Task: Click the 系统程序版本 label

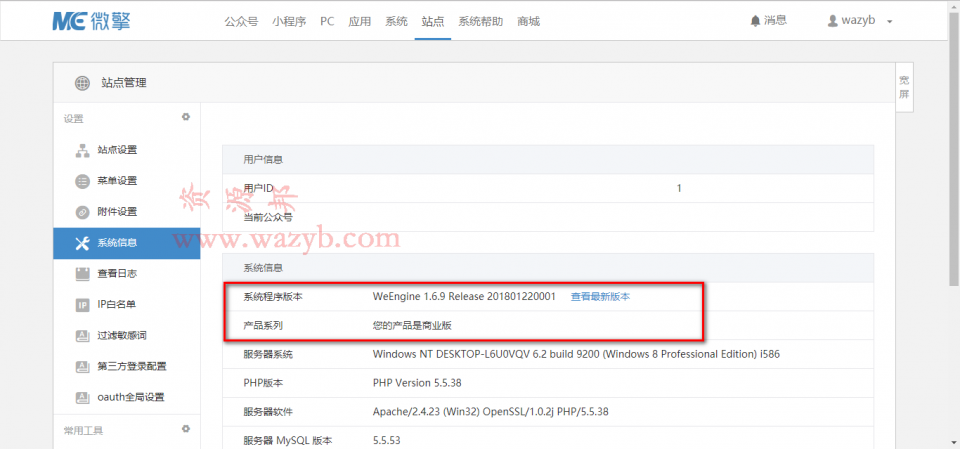Action: 273,297
